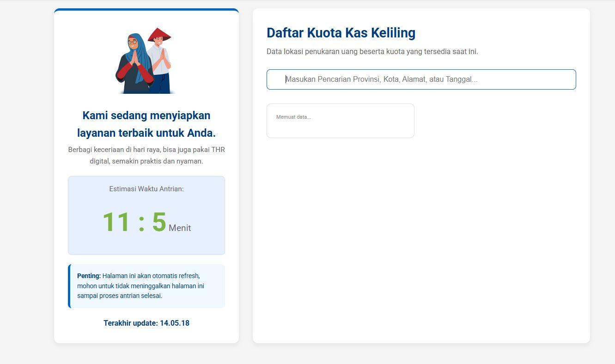This screenshot has height=364, width=615.
Task: Select the 'Daftar Kuota Kas Keliling' heading
Action: pyautogui.click(x=341, y=33)
